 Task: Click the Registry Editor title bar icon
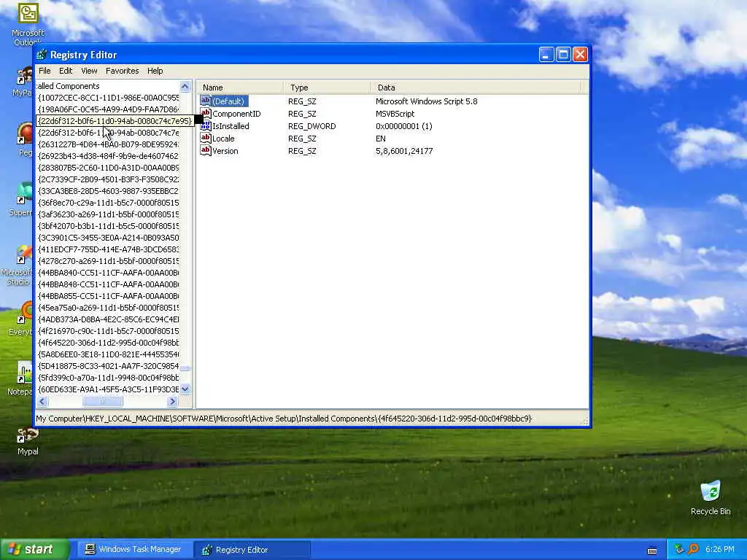(42, 55)
